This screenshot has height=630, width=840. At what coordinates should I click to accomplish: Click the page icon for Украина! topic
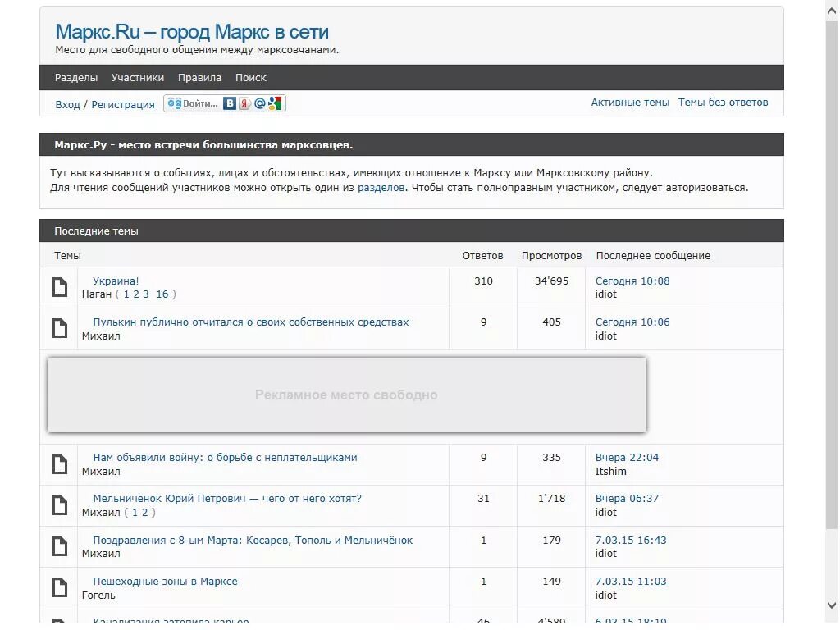click(60, 288)
